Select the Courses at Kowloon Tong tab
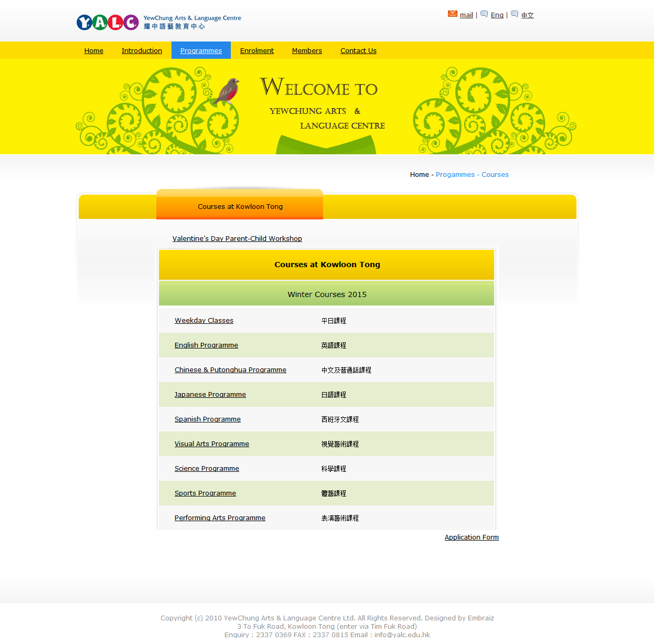The width and height of the screenshot is (663, 644). [x=240, y=207]
